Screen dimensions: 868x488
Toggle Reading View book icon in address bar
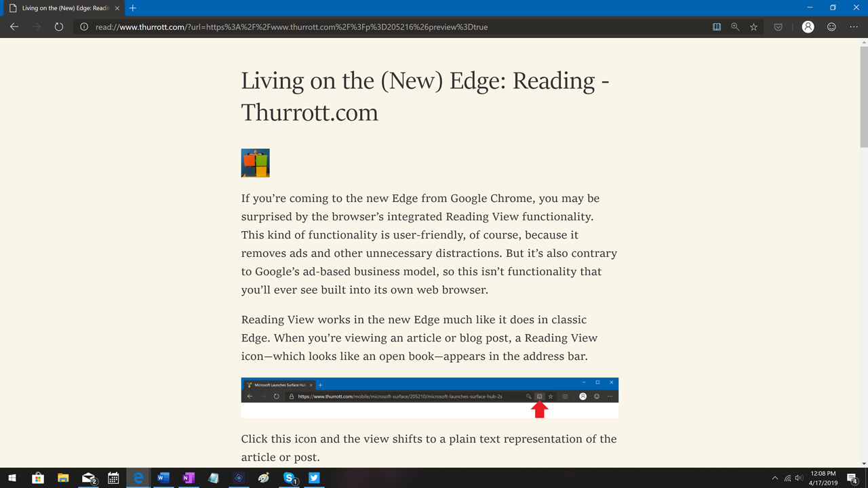717,27
